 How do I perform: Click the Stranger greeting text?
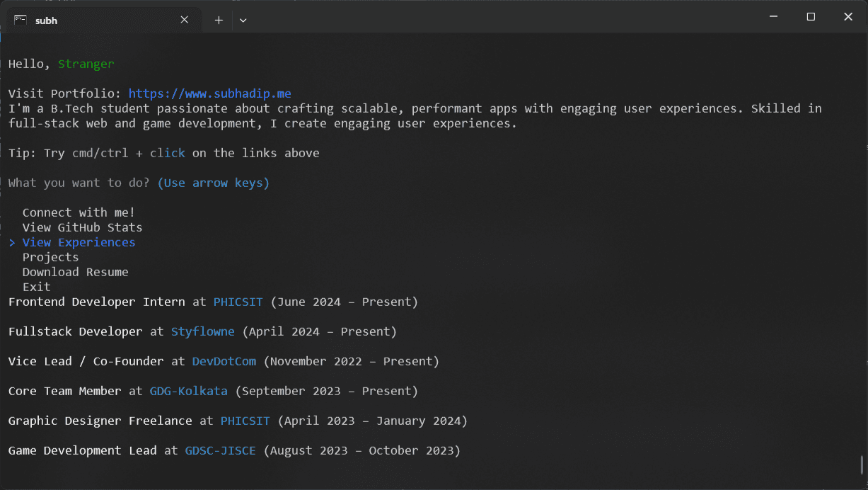pos(86,64)
